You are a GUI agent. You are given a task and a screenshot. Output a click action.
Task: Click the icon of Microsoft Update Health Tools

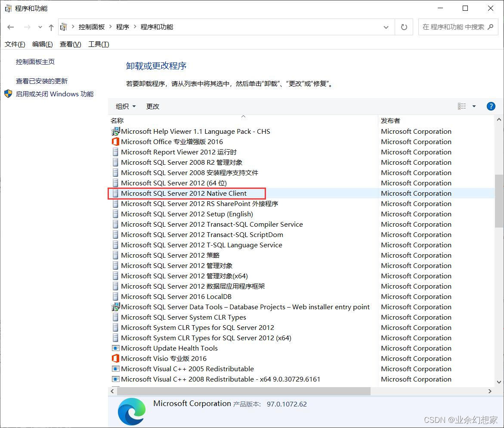coord(115,348)
